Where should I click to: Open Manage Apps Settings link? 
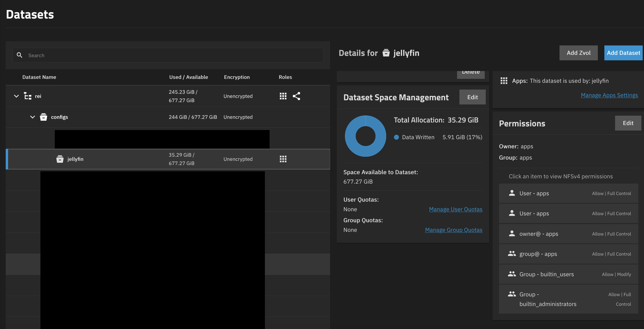[609, 95]
